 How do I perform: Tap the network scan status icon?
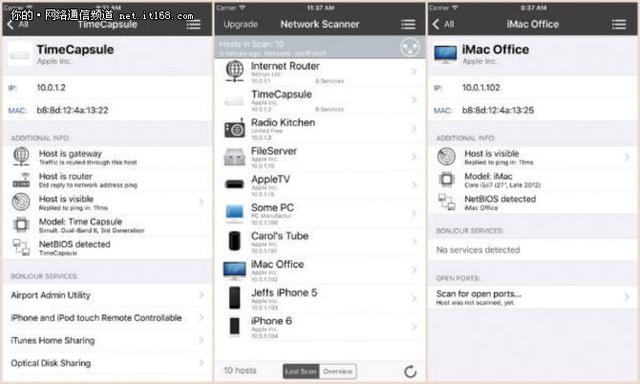click(410, 47)
